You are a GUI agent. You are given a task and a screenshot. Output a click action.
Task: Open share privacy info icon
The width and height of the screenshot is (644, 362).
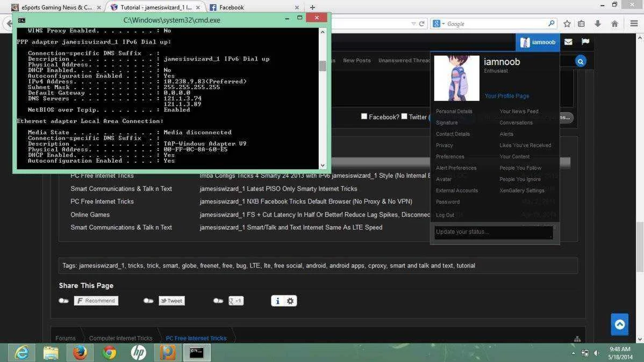tap(277, 301)
